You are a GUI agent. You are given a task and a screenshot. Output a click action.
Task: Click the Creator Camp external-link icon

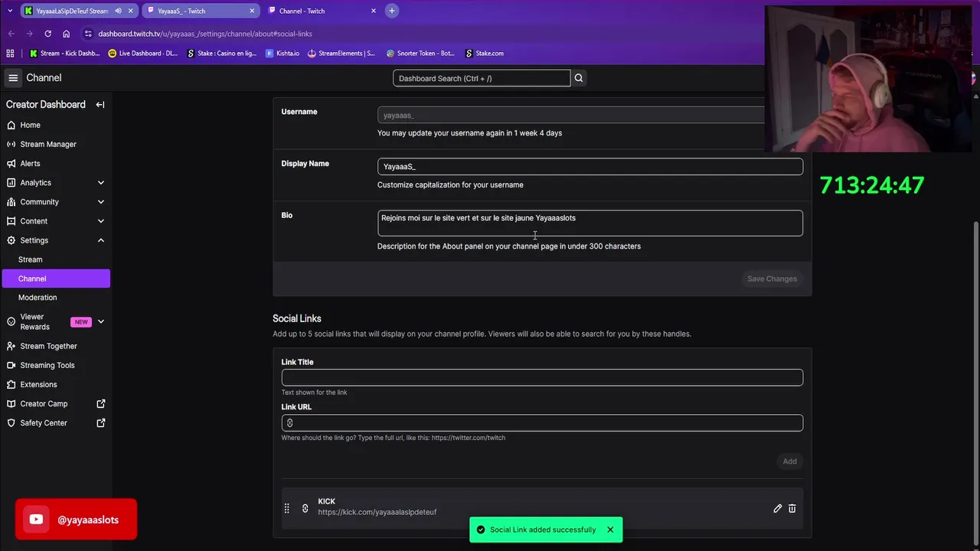tap(101, 404)
